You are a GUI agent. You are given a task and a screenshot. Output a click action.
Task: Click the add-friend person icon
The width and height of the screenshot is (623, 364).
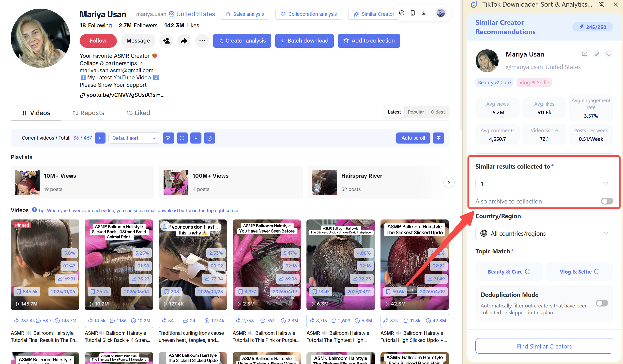point(166,41)
